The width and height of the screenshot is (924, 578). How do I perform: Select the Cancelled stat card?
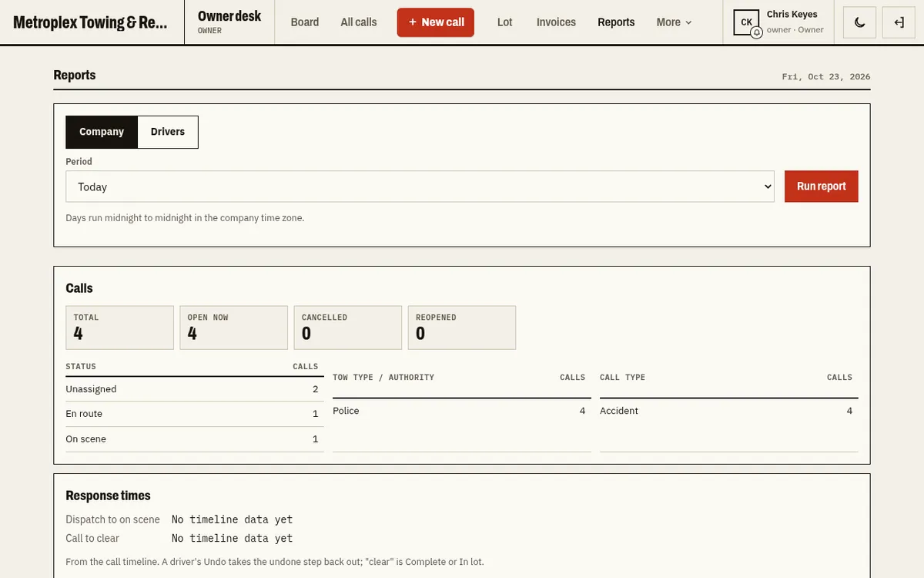pos(348,328)
